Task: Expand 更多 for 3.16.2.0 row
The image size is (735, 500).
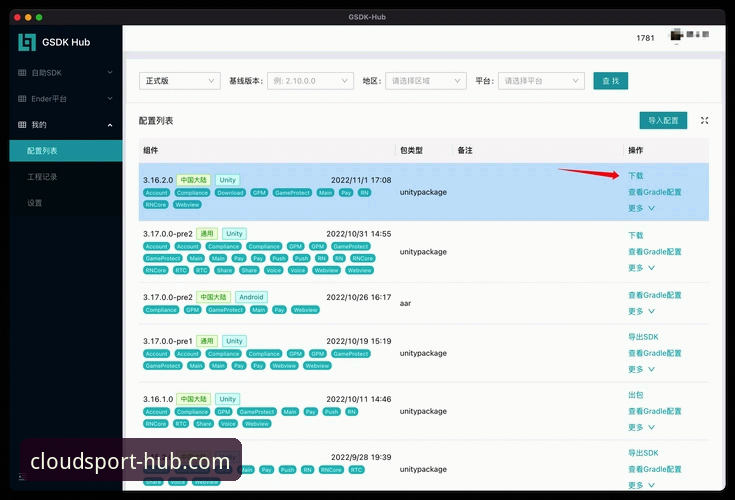Action: click(x=641, y=208)
